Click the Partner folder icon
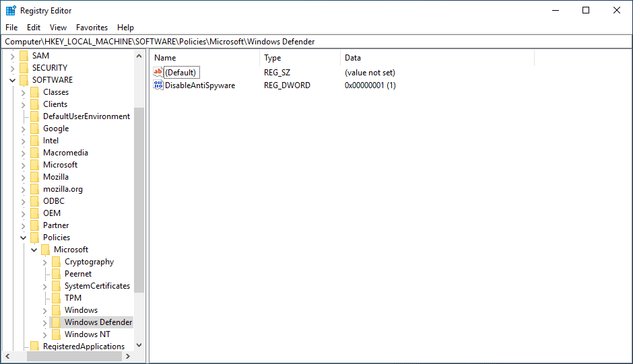The image size is (633, 364). coord(35,225)
